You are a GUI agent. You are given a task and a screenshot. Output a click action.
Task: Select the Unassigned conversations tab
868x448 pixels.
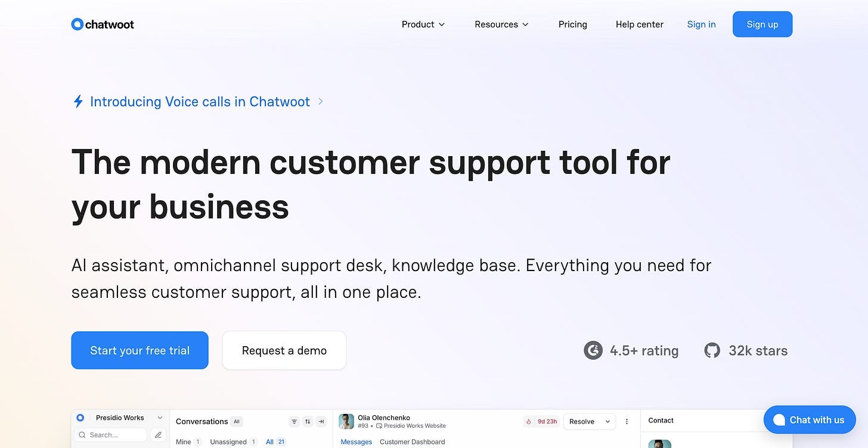point(233,441)
